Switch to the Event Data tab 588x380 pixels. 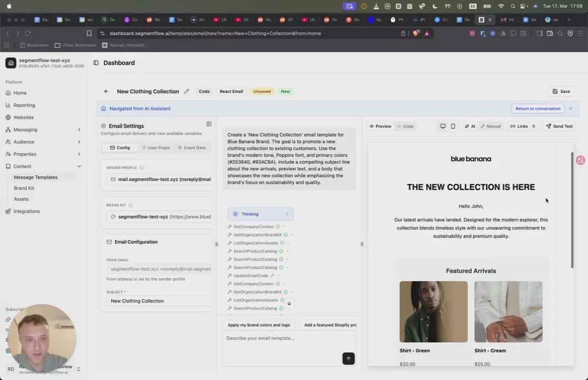point(192,147)
